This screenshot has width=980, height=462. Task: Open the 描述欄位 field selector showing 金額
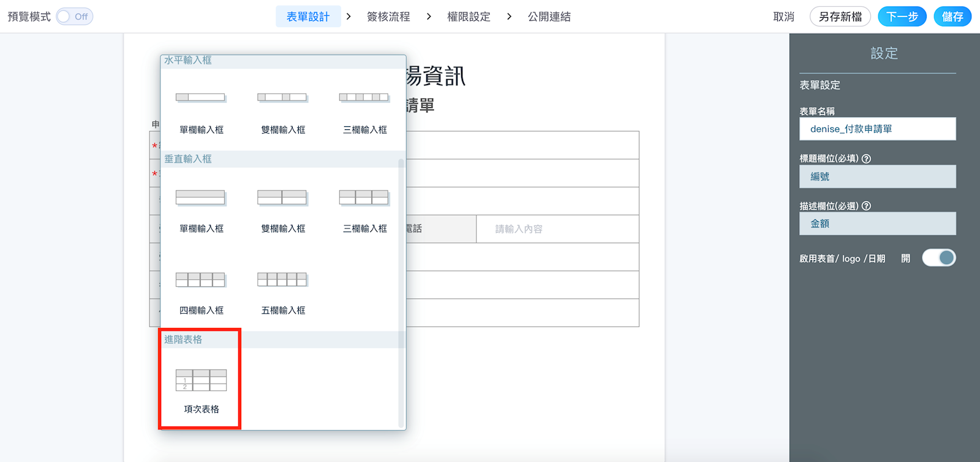tap(877, 224)
